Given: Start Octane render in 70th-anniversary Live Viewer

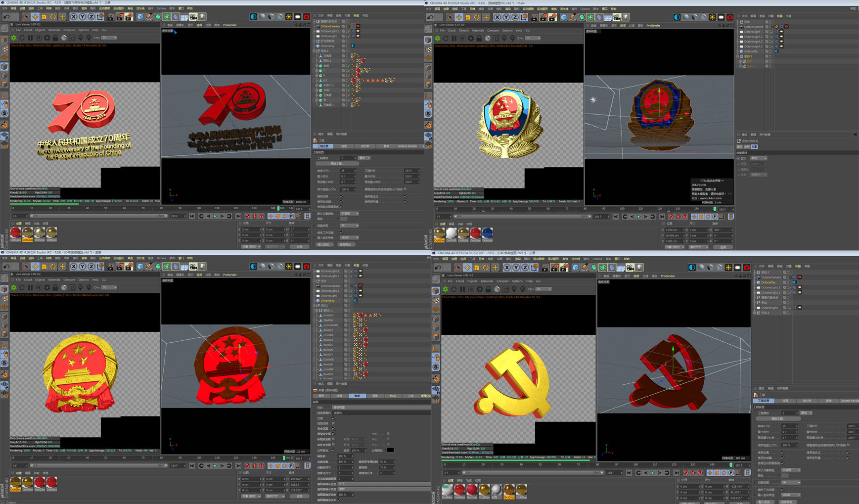Looking at the screenshot, I should click(x=14, y=38).
